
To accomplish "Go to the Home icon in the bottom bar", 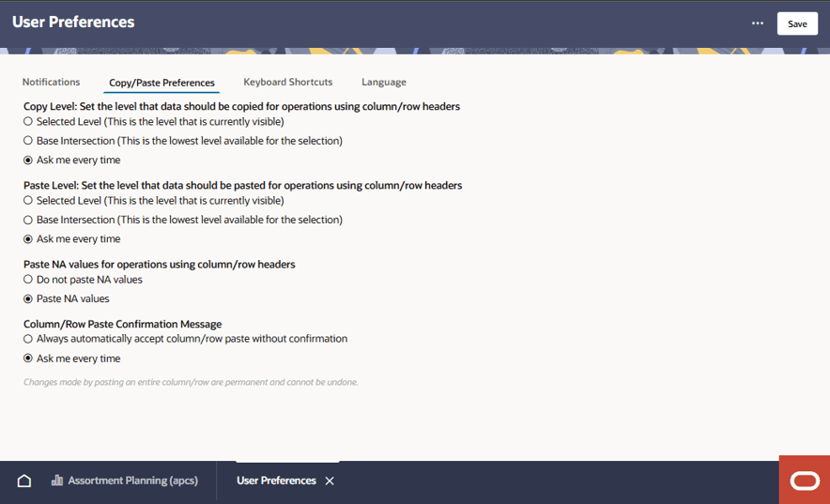I will point(24,481).
